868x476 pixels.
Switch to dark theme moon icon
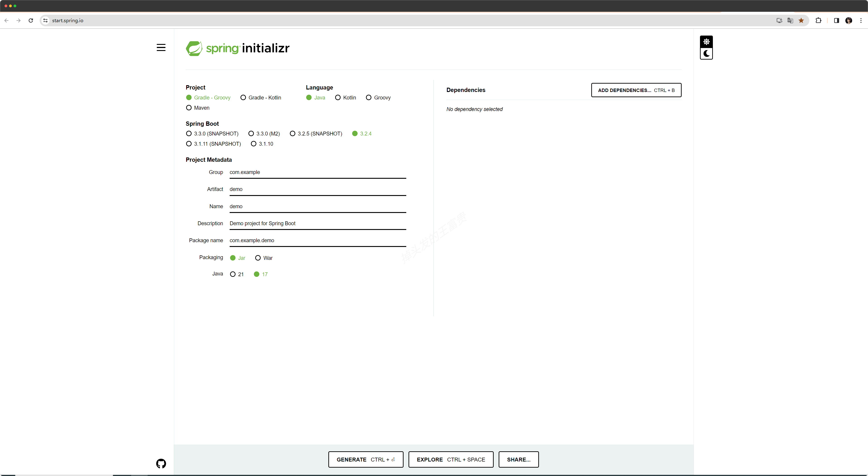(706, 54)
